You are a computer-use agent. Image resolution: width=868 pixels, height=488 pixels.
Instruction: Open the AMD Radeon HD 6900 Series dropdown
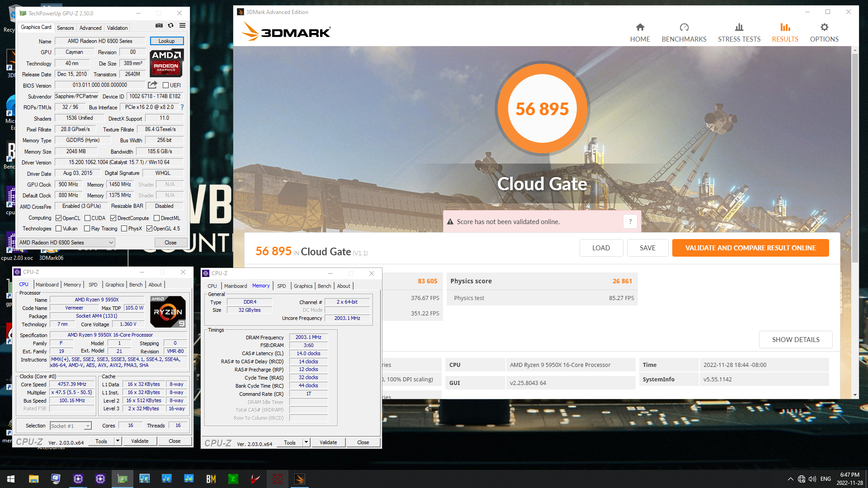66,243
